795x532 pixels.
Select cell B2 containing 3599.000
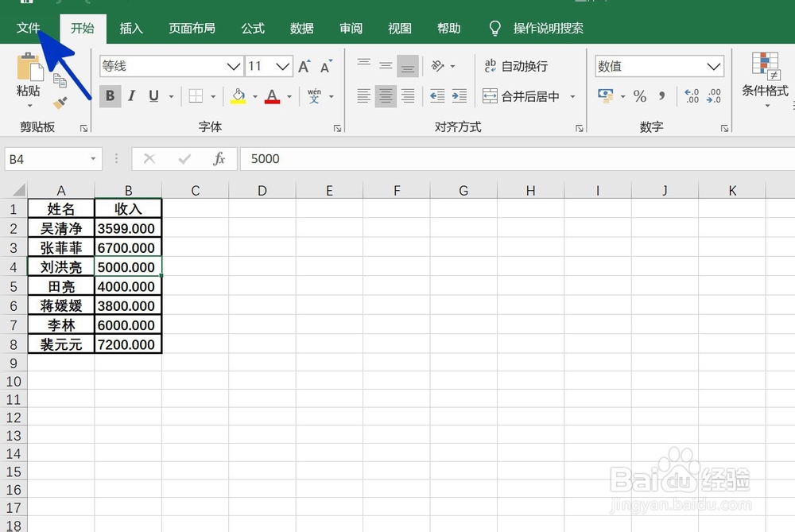pyautogui.click(x=127, y=228)
